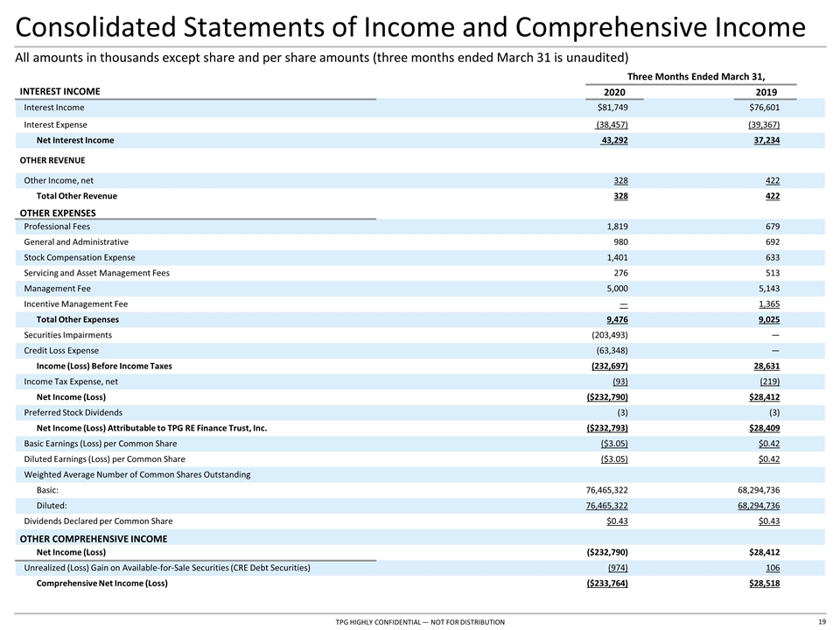
Task: Select the "OTHER COMPREHENSIVE INCOME" section heading
Action: coord(94,539)
